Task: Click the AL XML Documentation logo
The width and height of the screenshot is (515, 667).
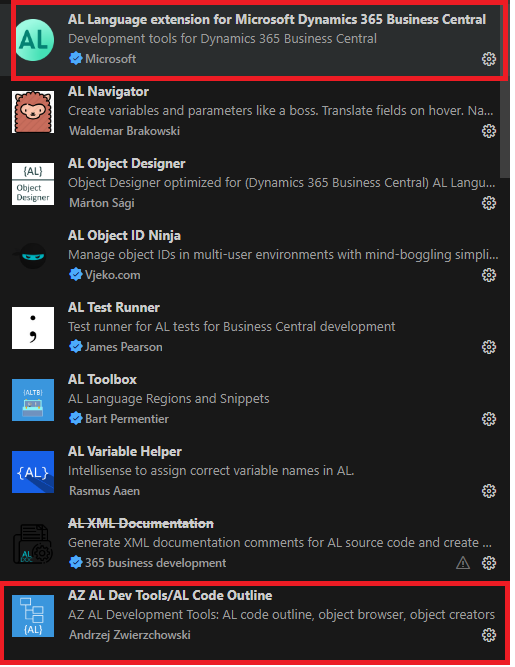Action: (33, 544)
